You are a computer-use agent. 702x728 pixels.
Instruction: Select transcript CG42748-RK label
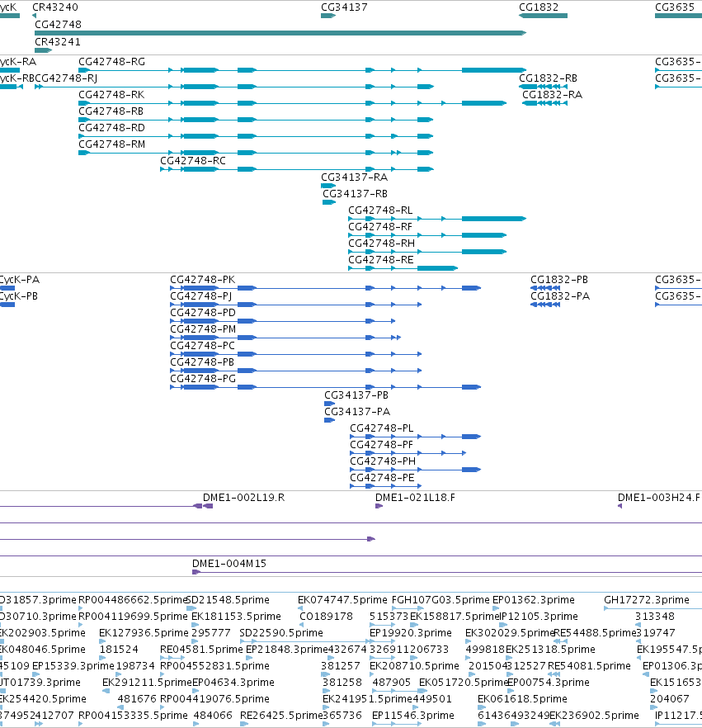pos(111,95)
